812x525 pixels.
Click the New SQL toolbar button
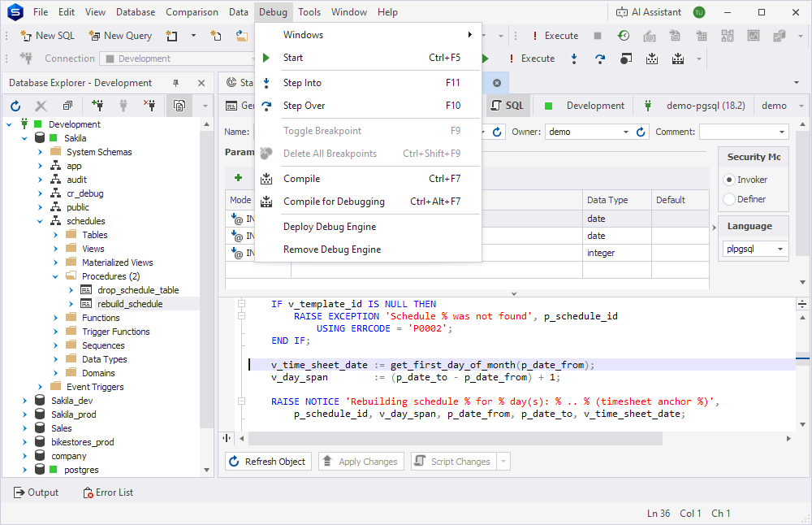(x=48, y=36)
